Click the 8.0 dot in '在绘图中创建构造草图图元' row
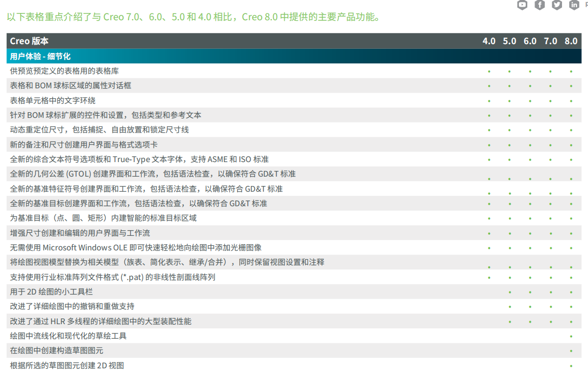This screenshot has height=373, width=588. pos(571,352)
